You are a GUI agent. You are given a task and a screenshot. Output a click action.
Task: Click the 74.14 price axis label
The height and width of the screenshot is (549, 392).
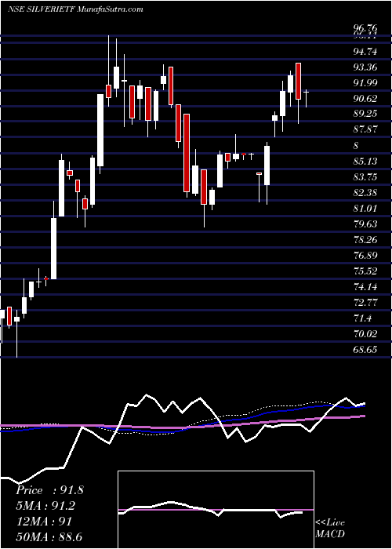(x=365, y=287)
